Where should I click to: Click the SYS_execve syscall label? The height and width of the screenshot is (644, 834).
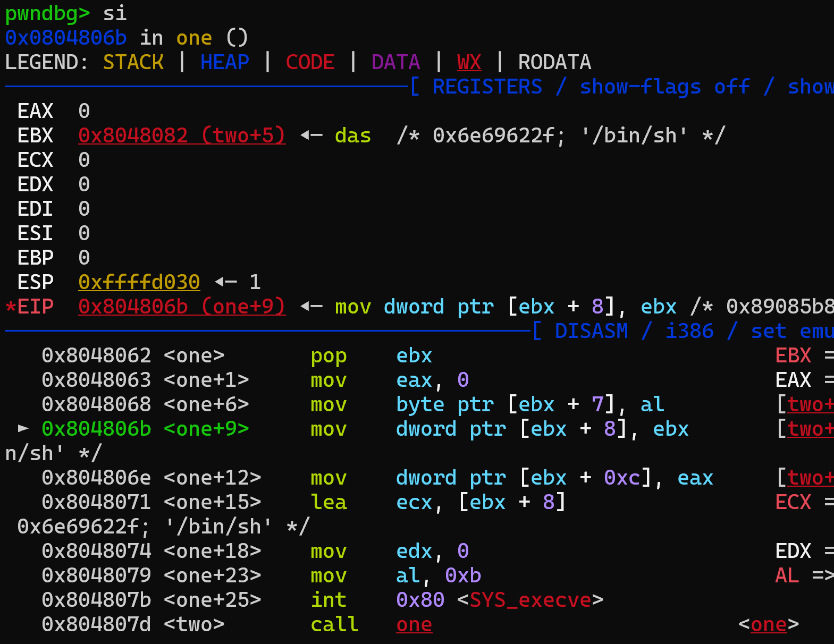[x=530, y=600]
